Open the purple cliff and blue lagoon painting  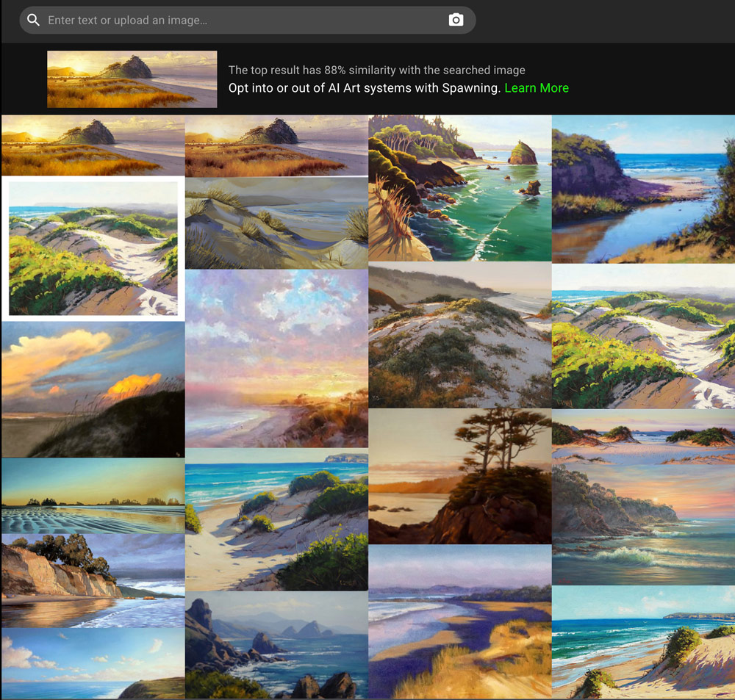click(x=643, y=190)
